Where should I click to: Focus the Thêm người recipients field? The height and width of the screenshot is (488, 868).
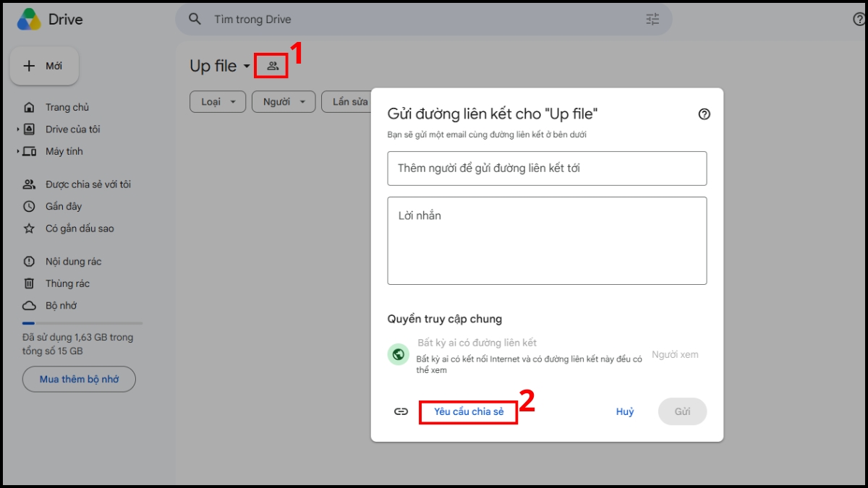click(547, 168)
